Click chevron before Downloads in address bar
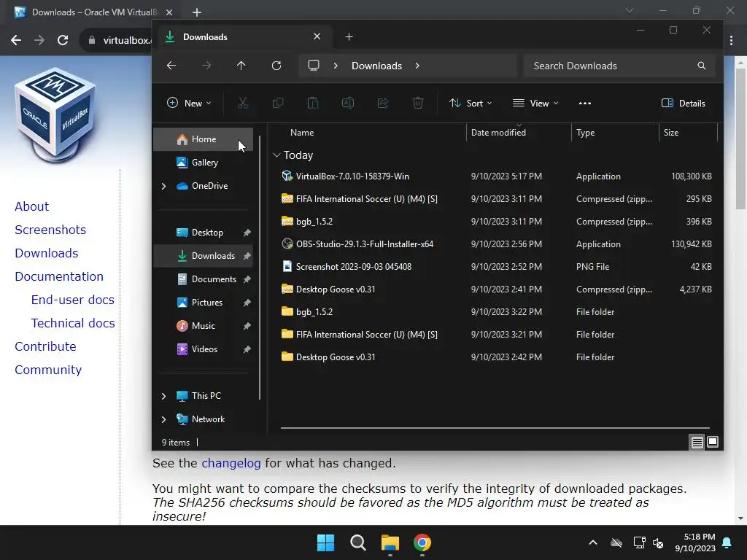 [336, 66]
